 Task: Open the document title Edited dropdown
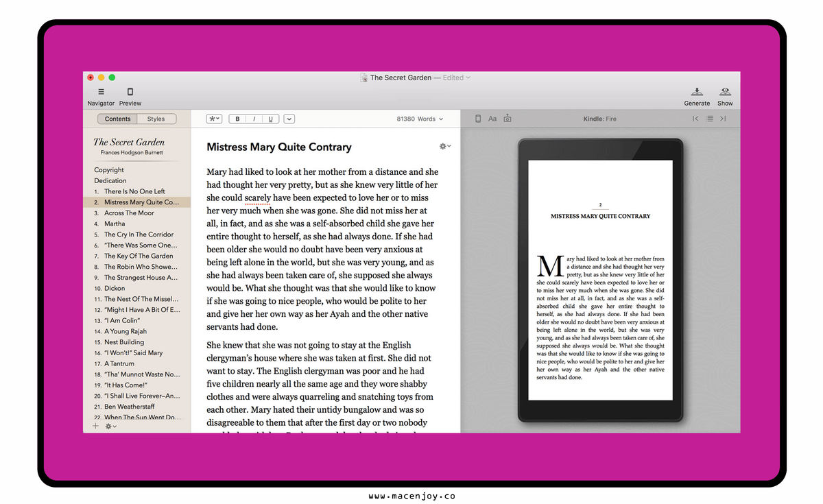[x=457, y=77]
